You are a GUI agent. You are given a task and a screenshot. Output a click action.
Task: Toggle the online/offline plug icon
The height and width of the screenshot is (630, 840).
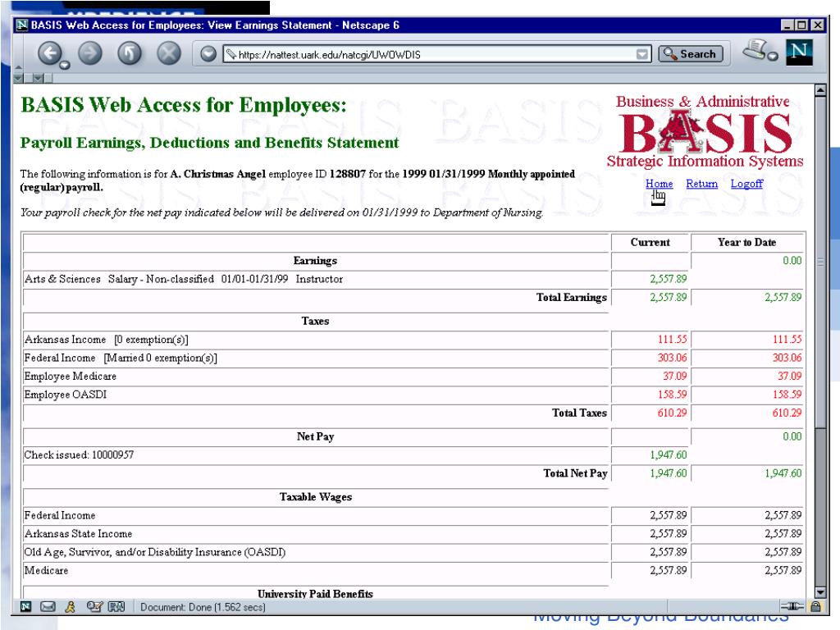792,606
